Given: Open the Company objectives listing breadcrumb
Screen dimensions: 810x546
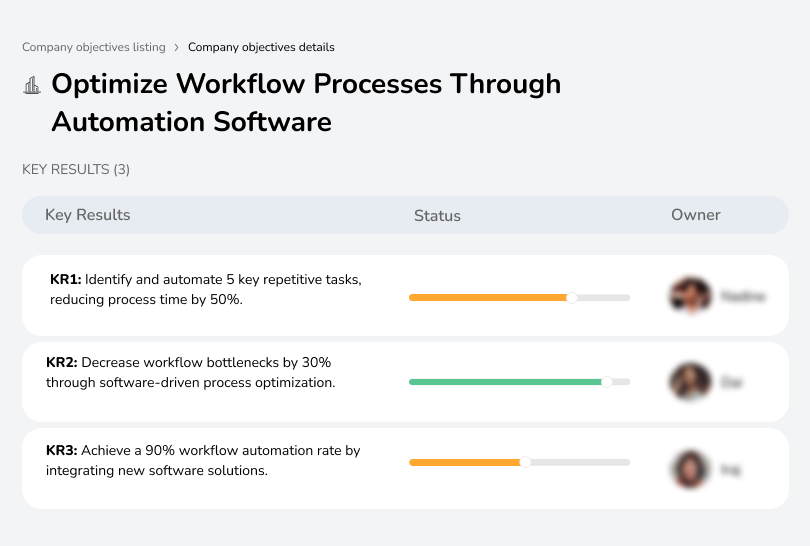Looking at the screenshot, I should point(94,47).
